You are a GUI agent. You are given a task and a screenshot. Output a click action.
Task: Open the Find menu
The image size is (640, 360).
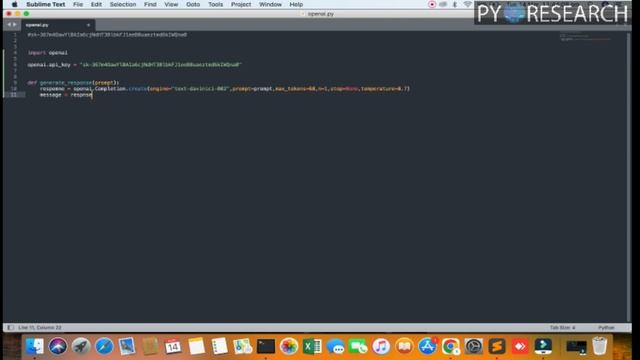(150, 4)
